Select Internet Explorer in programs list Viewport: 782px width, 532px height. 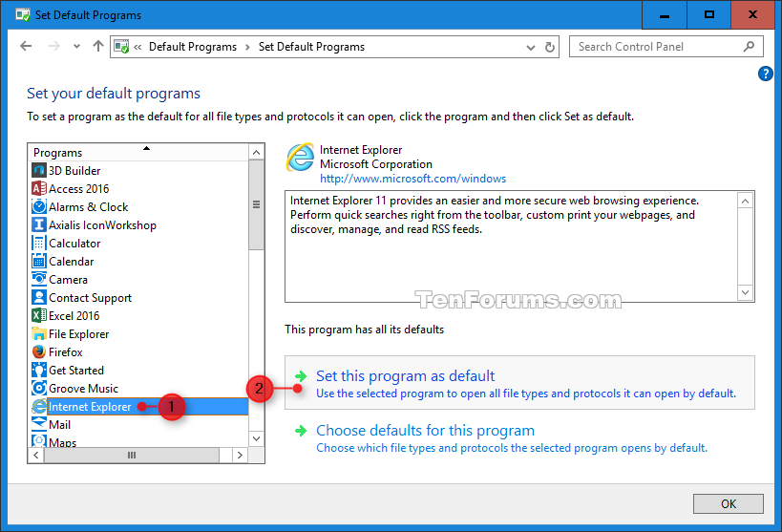point(90,407)
